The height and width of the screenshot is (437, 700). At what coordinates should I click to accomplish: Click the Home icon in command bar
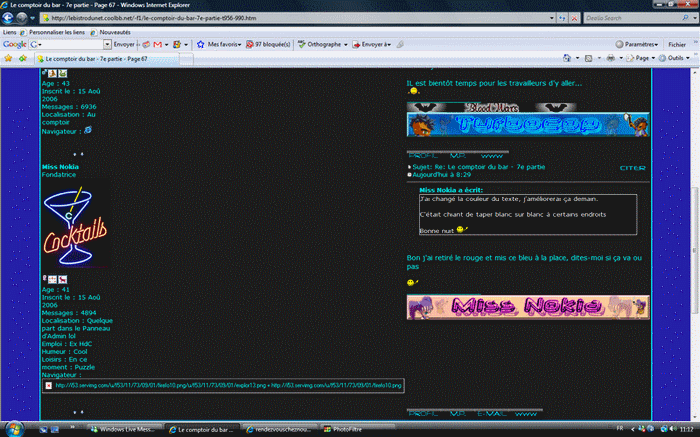click(567, 58)
